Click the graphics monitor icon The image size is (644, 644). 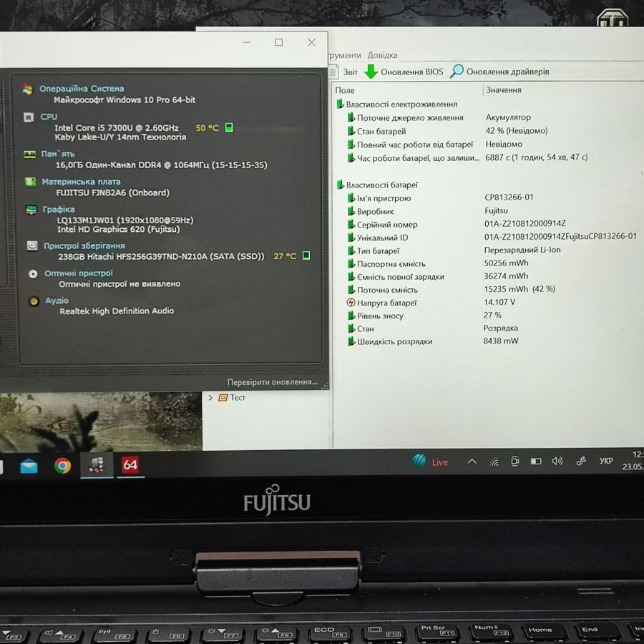click(x=31, y=210)
